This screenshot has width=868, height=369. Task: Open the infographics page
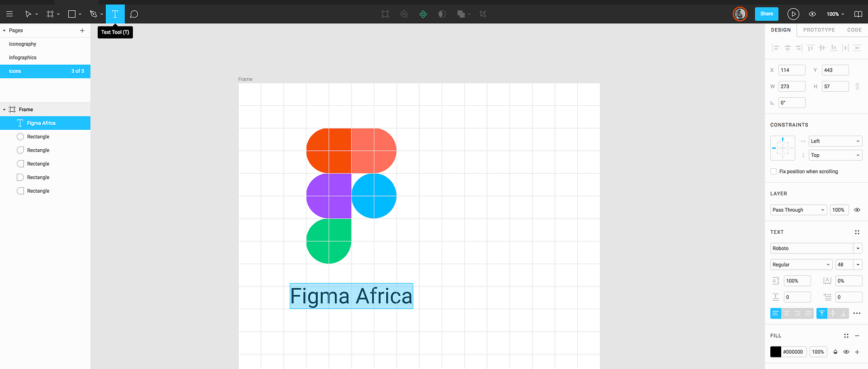pyautogui.click(x=45, y=58)
